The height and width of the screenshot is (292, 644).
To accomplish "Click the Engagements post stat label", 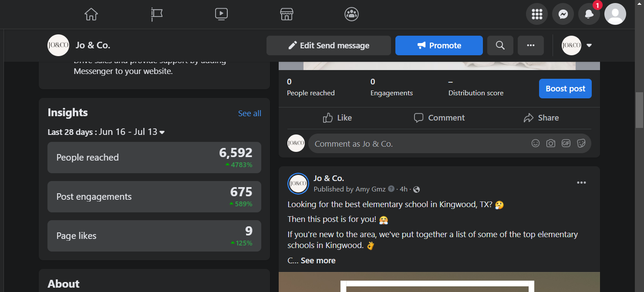I will [391, 93].
